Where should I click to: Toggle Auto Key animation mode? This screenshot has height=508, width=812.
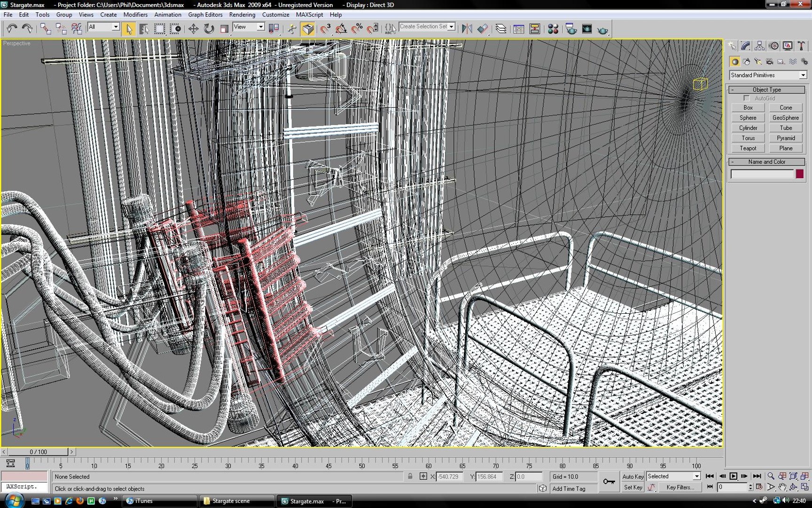tap(633, 476)
